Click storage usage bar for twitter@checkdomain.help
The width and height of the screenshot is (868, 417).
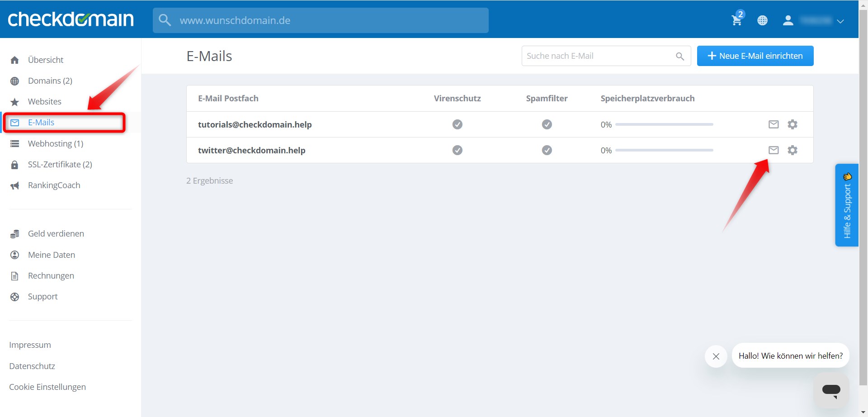pyautogui.click(x=664, y=150)
